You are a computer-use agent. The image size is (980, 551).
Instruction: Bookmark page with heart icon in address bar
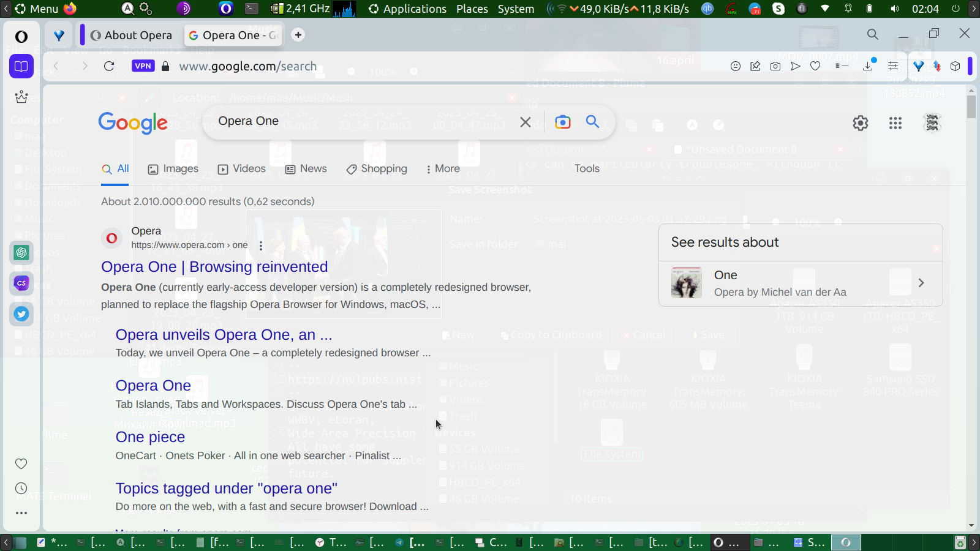[x=815, y=66]
